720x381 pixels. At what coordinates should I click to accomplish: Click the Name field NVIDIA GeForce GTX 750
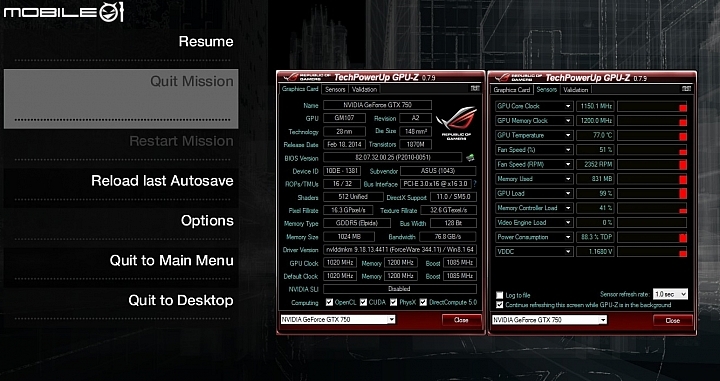(377, 105)
